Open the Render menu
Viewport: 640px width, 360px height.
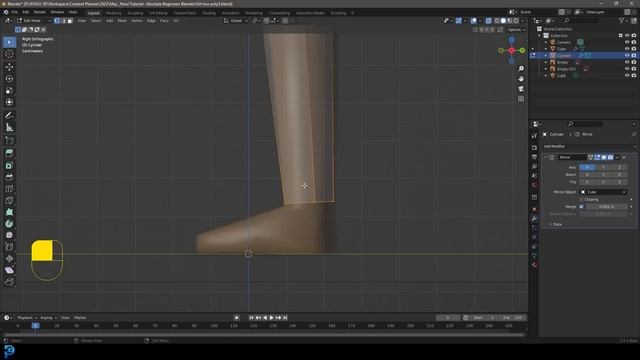point(40,12)
